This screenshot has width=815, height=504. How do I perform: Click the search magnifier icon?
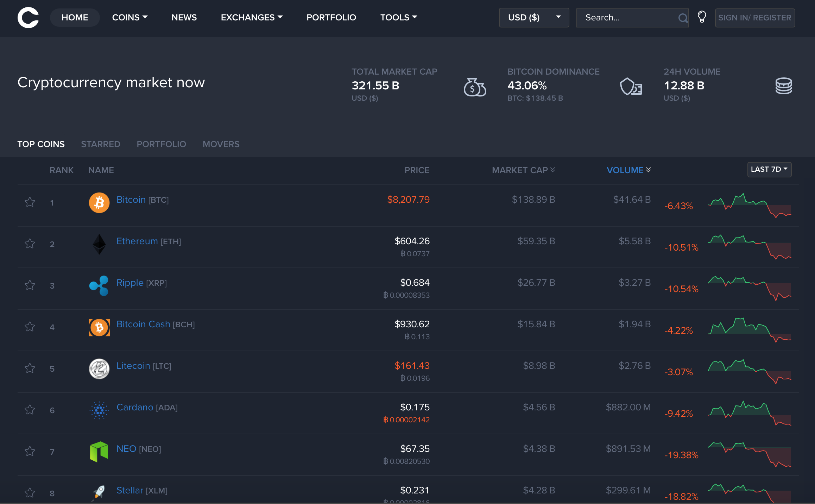click(x=683, y=18)
